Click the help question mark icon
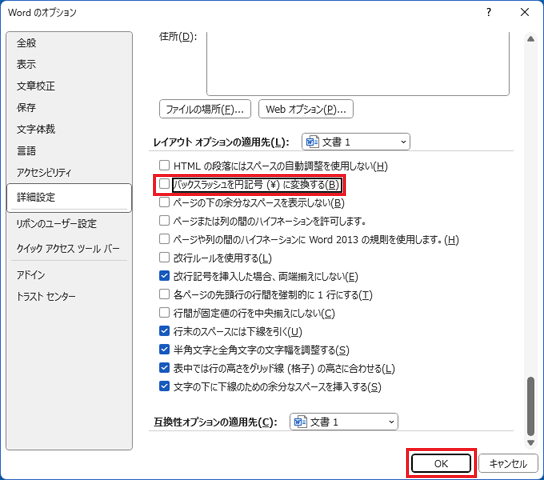The width and height of the screenshot is (544, 480). coord(488,12)
